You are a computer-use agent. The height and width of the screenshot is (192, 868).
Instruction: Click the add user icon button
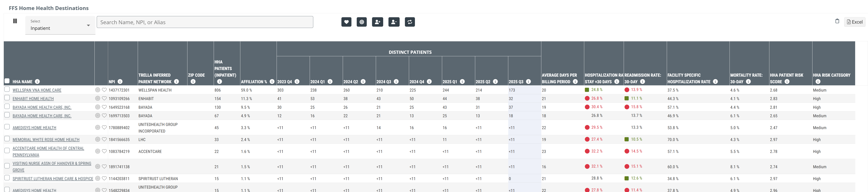point(377,22)
